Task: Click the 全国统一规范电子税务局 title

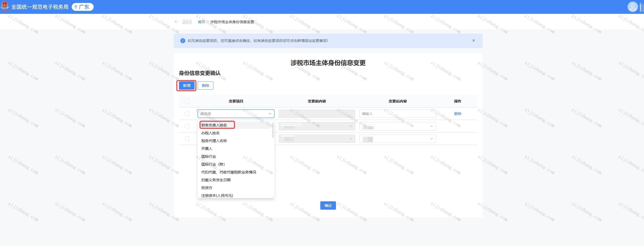Action: click(40, 7)
